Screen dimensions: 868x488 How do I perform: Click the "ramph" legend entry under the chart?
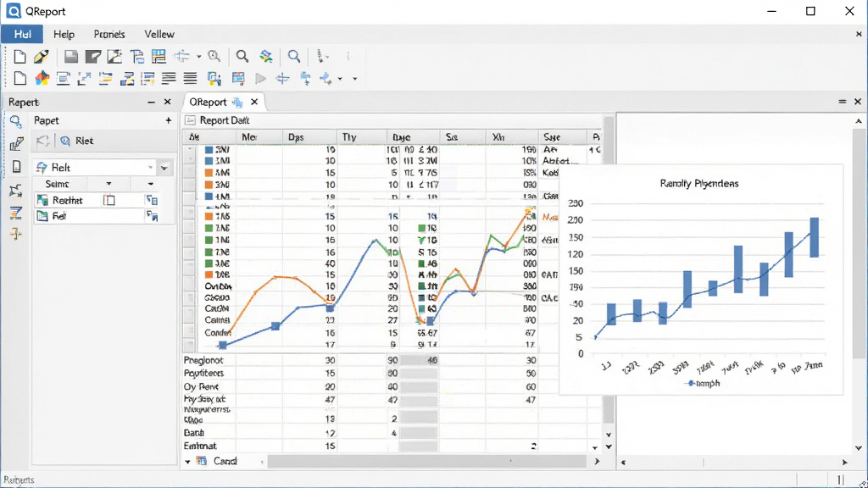[x=703, y=384]
